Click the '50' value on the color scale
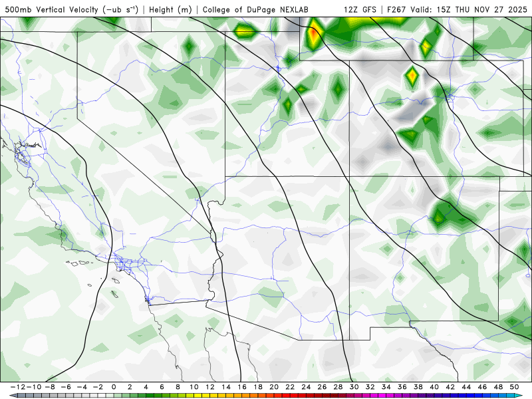This screenshot has width=532, height=399. (514, 387)
